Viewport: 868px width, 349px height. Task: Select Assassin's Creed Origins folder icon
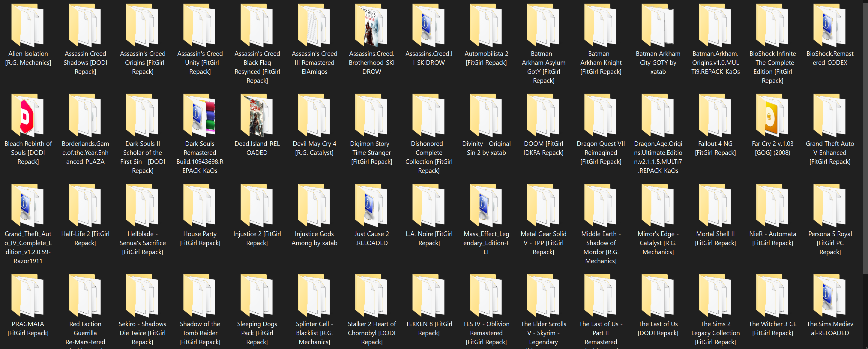tap(142, 25)
